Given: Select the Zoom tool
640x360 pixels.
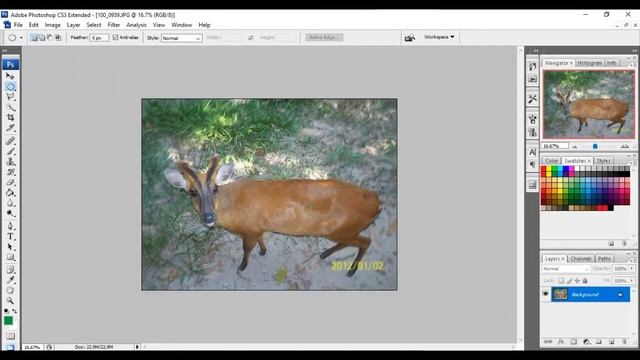Looking at the screenshot, I should point(10,300).
